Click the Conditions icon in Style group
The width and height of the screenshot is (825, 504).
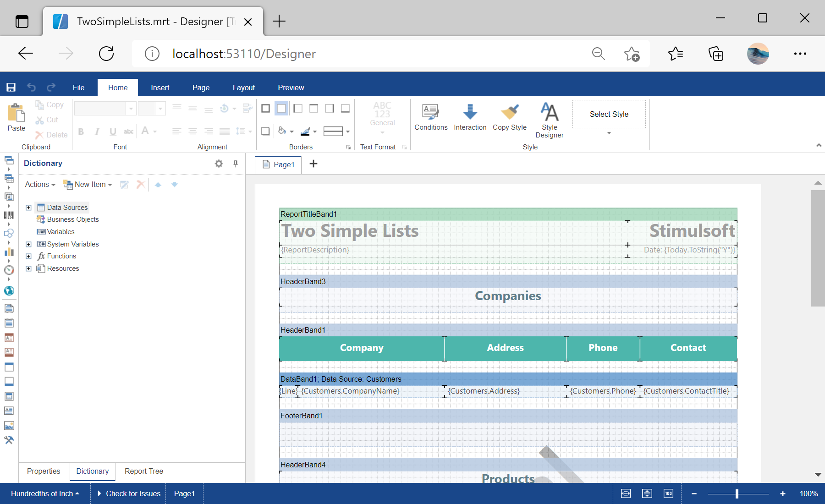click(x=430, y=112)
